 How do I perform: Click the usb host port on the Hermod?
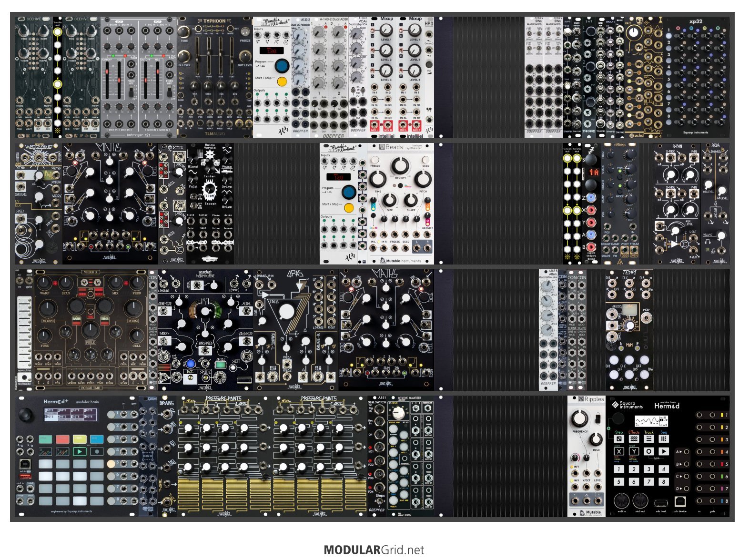pos(660,503)
